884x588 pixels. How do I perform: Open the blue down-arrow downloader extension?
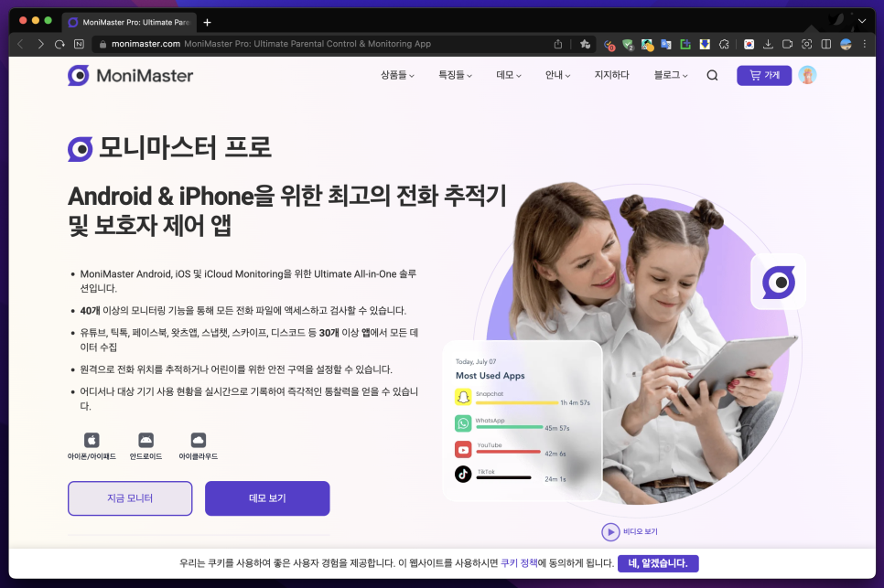705,44
